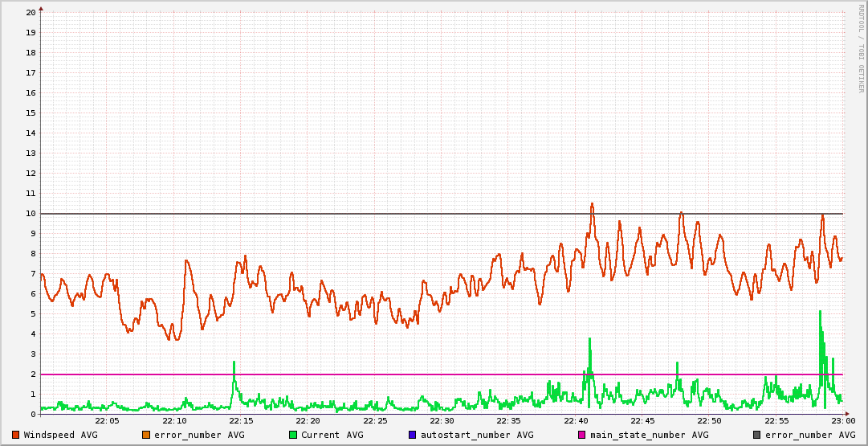This screenshot has height=446, width=868.
Task: Click the Y-axis label 15
Action: coord(31,113)
